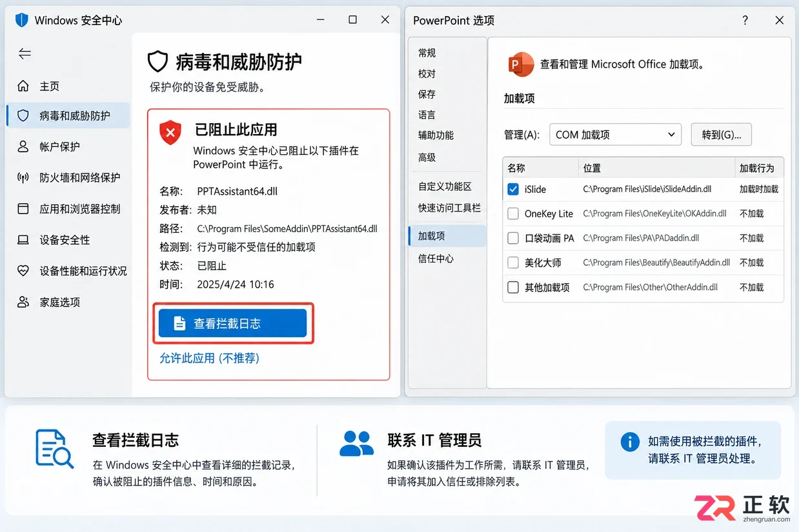Image resolution: width=799 pixels, height=532 pixels.
Task: Maximize the Windows 安全中心 window
Action: pos(352,20)
